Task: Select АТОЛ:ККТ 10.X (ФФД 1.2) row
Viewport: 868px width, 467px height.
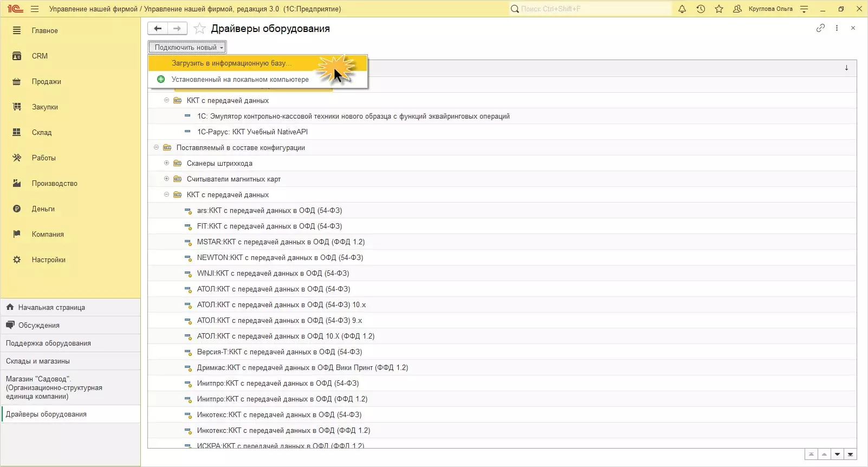Action: coord(502,336)
